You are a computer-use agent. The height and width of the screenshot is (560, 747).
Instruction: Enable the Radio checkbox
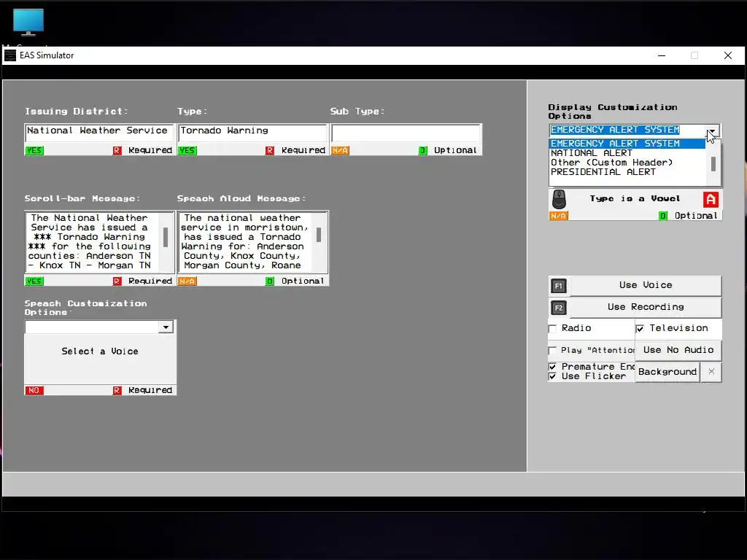tap(553, 329)
